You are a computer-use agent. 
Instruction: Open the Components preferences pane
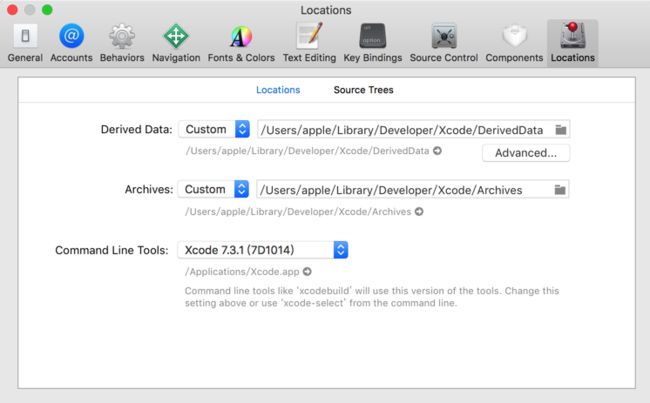point(514,43)
